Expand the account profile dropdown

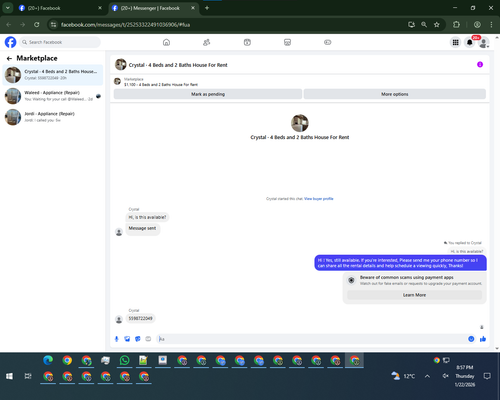click(x=484, y=42)
